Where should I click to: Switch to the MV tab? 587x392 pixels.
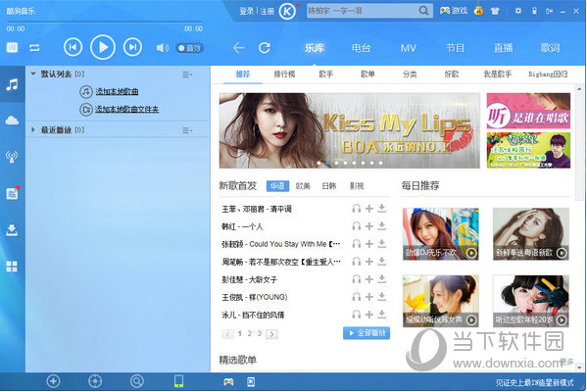pos(408,48)
